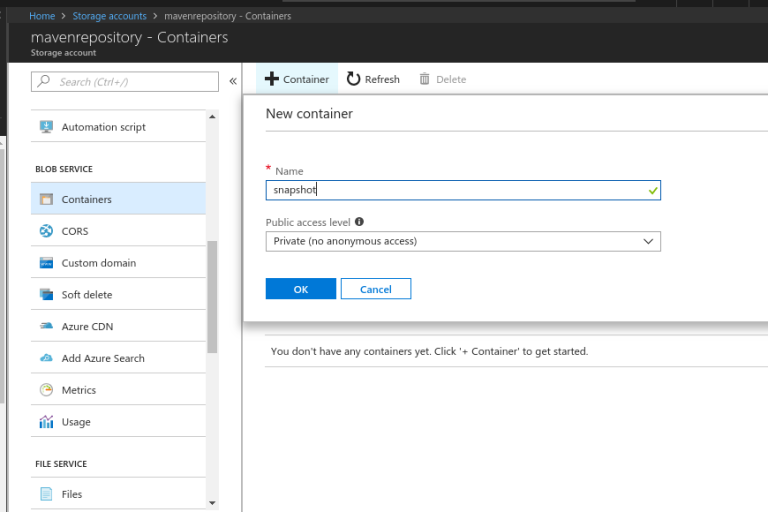Go to Storage accounts breadcrumb link
The height and width of the screenshot is (512, 768).
coord(110,16)
